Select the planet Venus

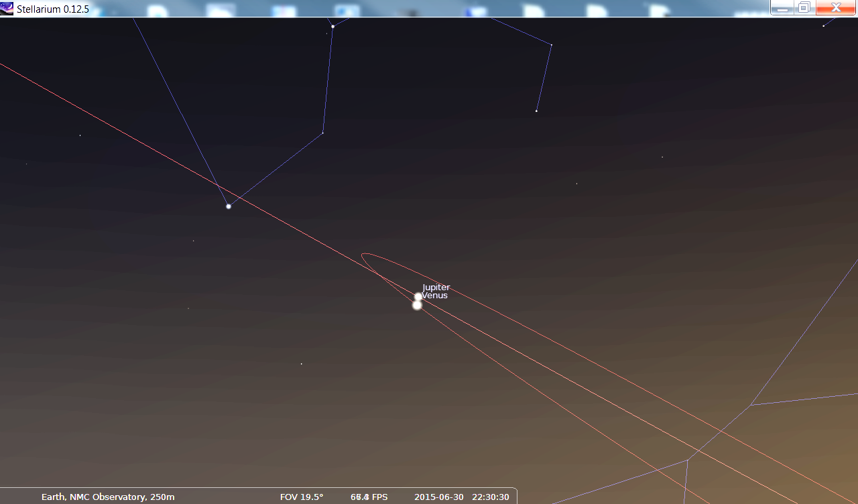[417, 306]
